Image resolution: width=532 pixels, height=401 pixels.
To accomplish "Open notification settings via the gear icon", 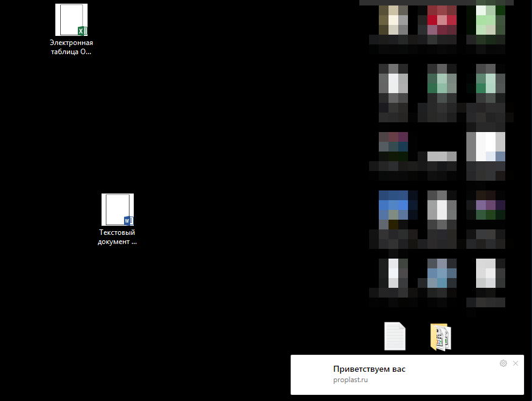I will [503, 363].
